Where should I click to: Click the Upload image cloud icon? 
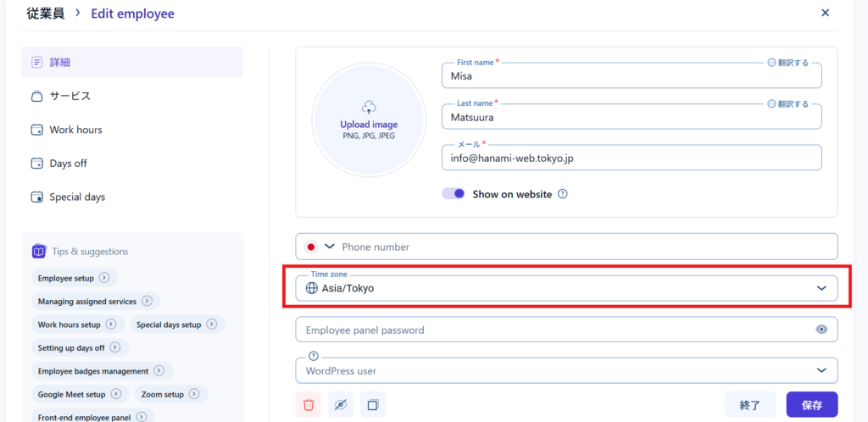coord(368,107)
